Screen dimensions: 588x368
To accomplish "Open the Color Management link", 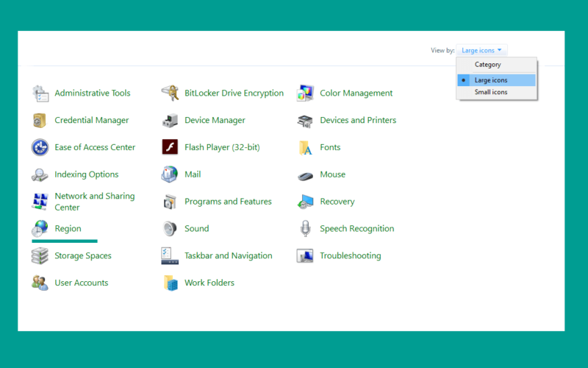I will 356,93.
